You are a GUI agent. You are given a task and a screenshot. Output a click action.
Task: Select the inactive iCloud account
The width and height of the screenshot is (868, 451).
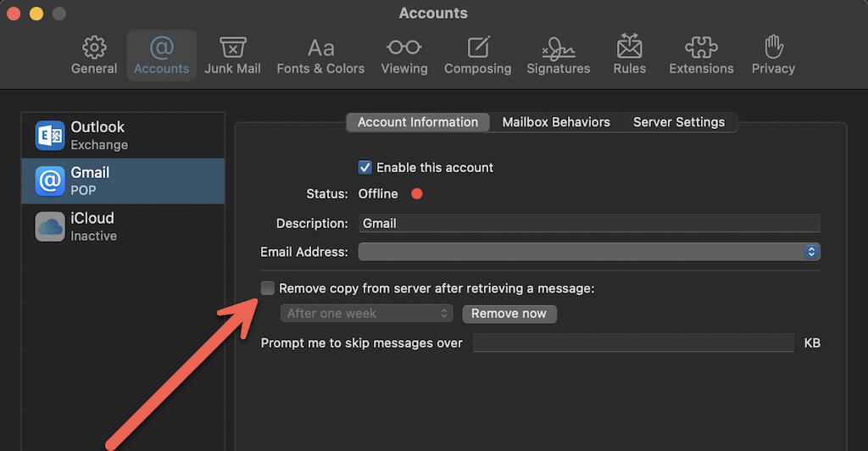point(123,227)
